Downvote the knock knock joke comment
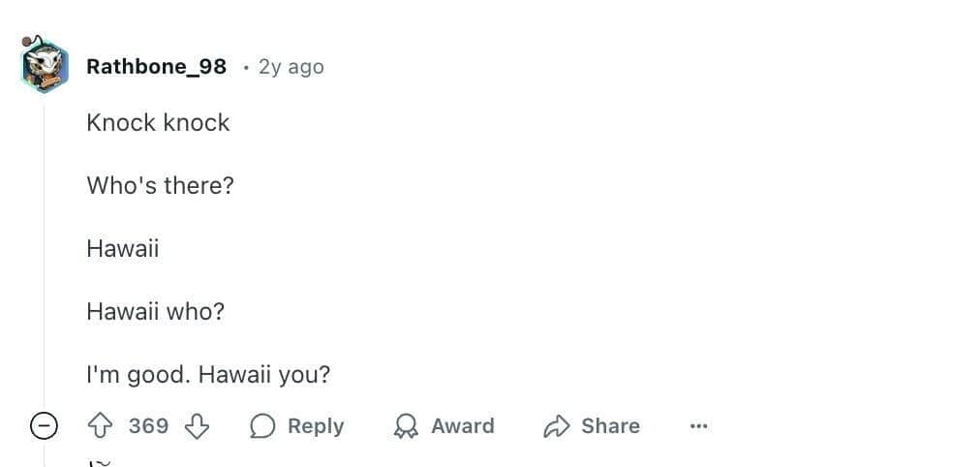 click(x=197, y=426)
